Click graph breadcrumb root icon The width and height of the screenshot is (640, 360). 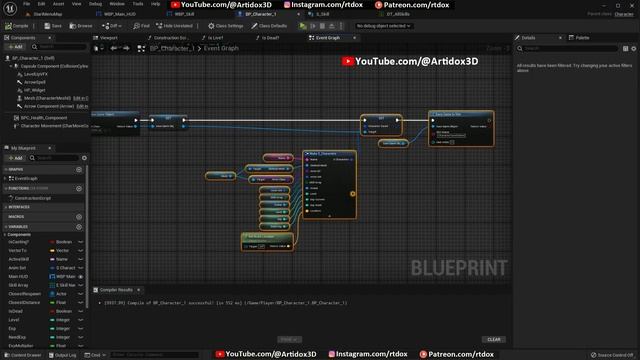141,49
